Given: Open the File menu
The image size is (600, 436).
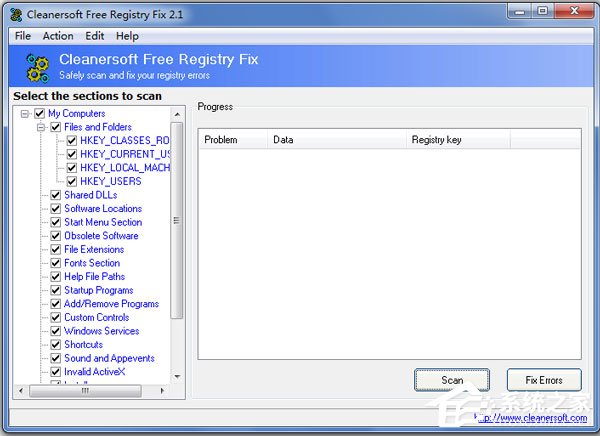Looking at the screenshot, I should [23, 36].
